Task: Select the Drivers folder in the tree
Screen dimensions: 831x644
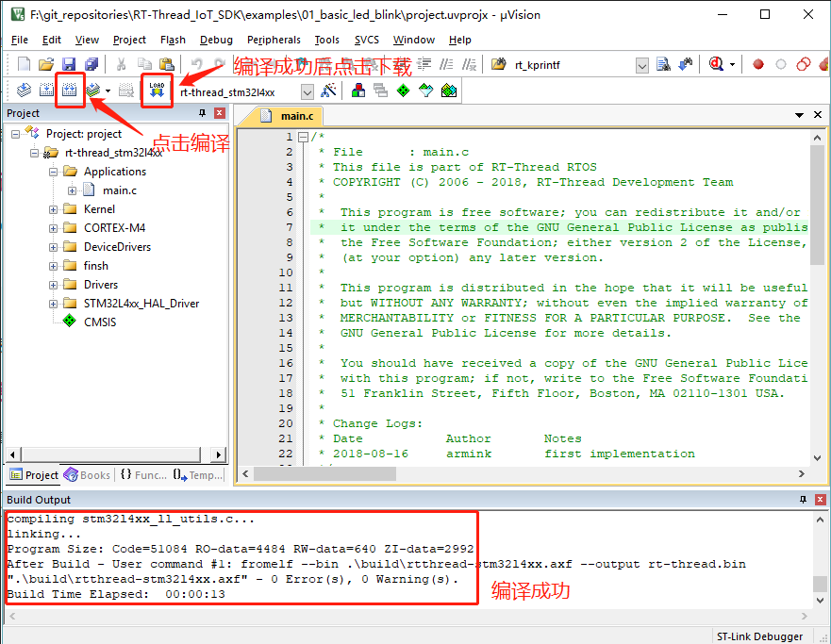Action: click(101, 285)
